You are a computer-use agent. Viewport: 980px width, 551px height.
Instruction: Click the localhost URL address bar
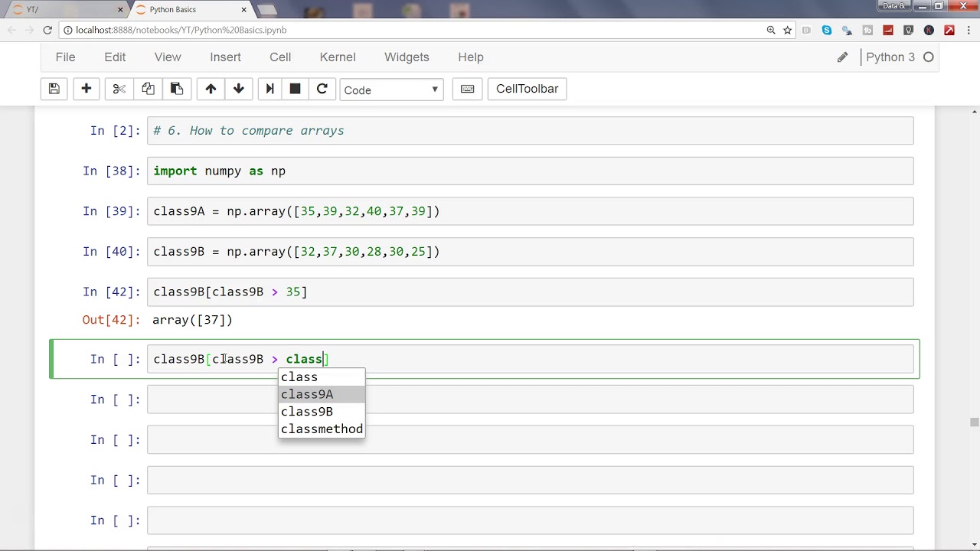coord(413,30)
